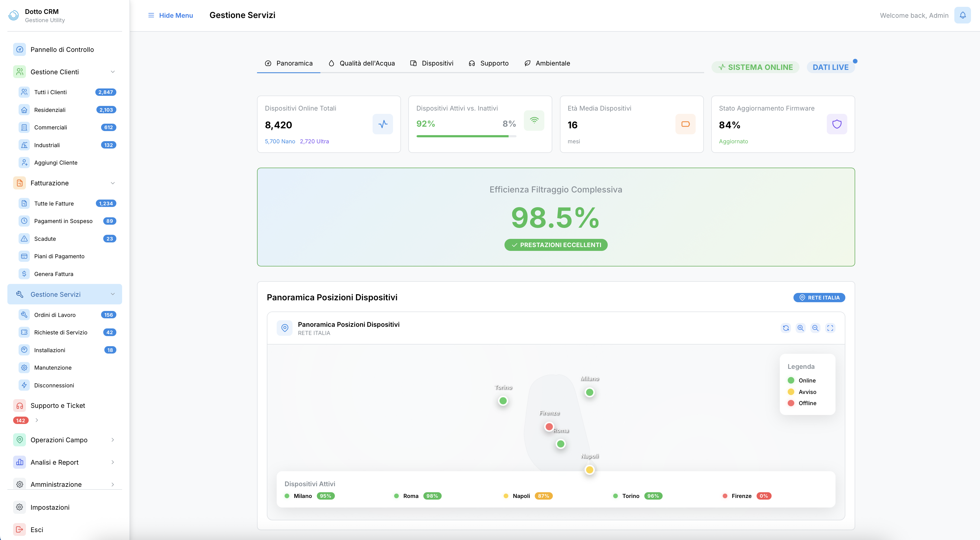
Task: Click the notification bell icon
Action: pos(962,15)
